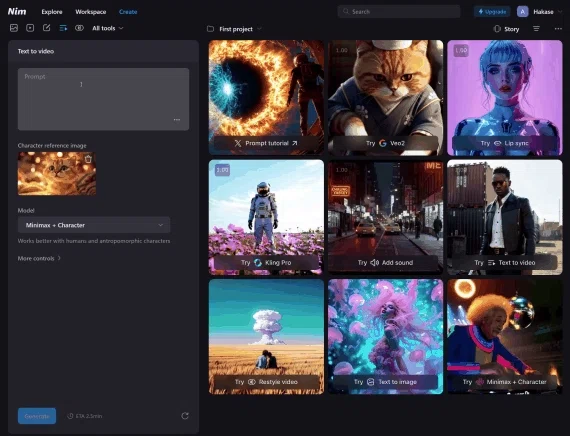The height and width of the screenshot is (436, 570).
Task: Click the Works better with humans hint text
Action: pyautogui.click(x=94, y=241)
